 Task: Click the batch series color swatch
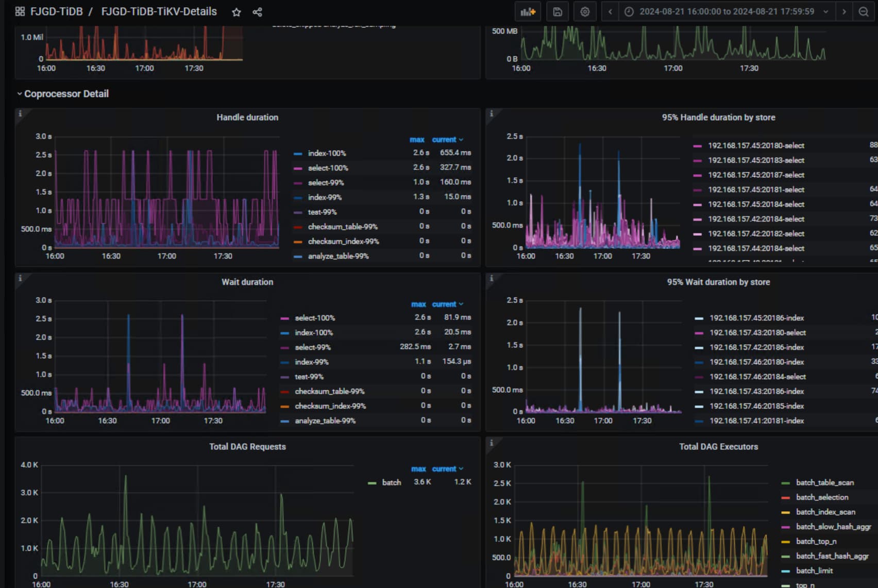pyautogui.click(x=372, y=483)
